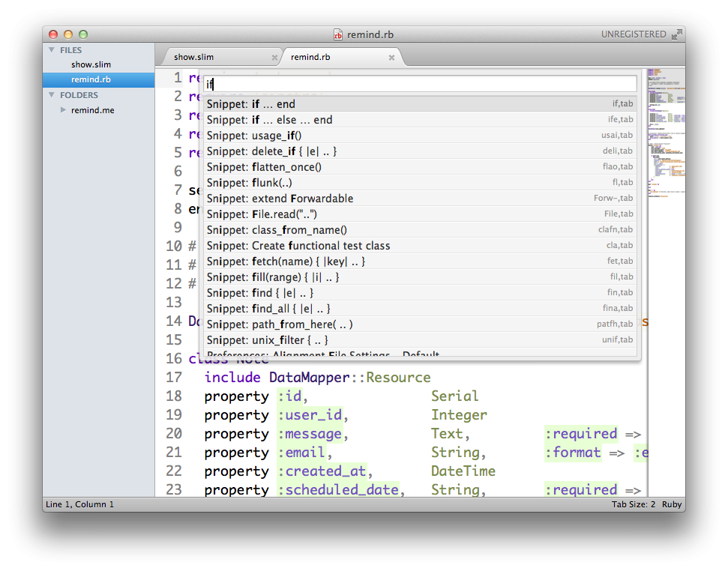Collapse the FILES section
The width and height of the screenshot is (728, 571).
pos(52,50)
